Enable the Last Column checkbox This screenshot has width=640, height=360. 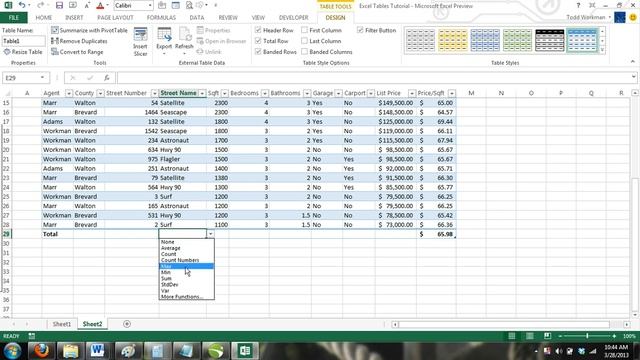(304, 41)
